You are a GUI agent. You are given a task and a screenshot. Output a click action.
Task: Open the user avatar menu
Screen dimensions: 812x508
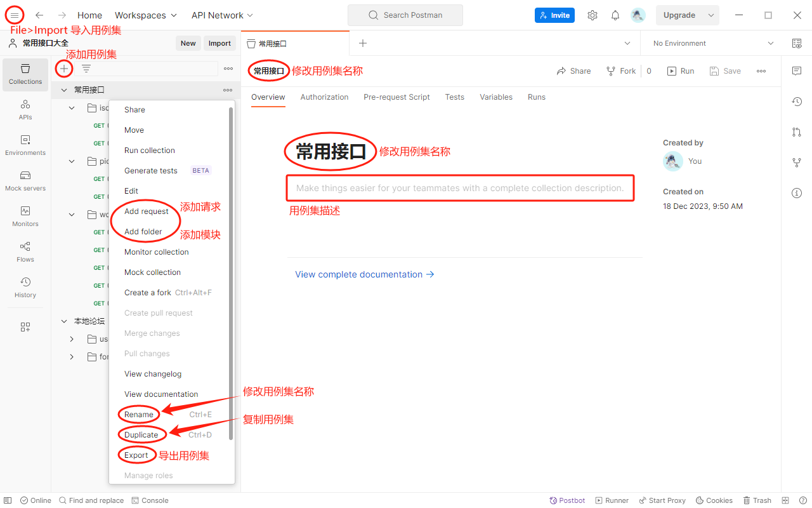point(638,15)
